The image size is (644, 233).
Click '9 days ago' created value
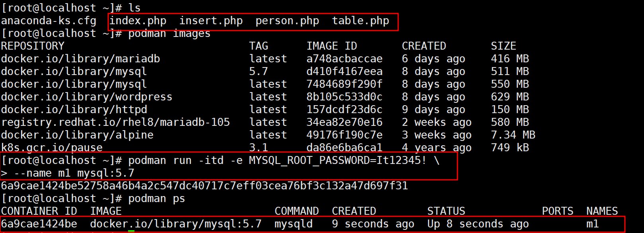click(x=434, y=110)
